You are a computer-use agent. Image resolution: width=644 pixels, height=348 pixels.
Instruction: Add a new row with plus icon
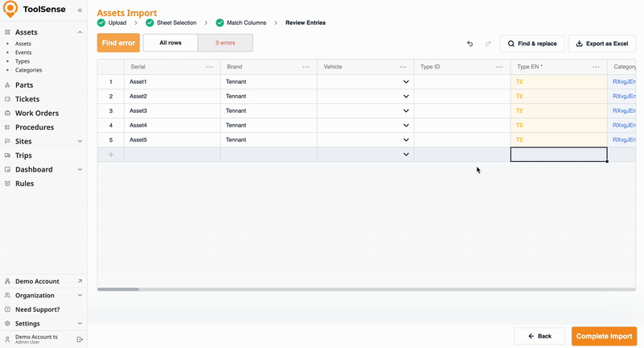(111, 155)
